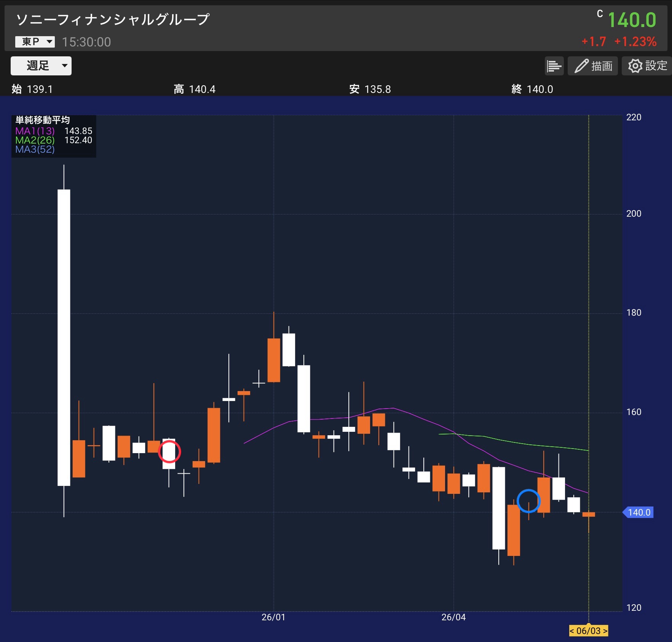Click MA2(26) legend entry
Viewport: 672px width, 642px height.
pos(35,140)
